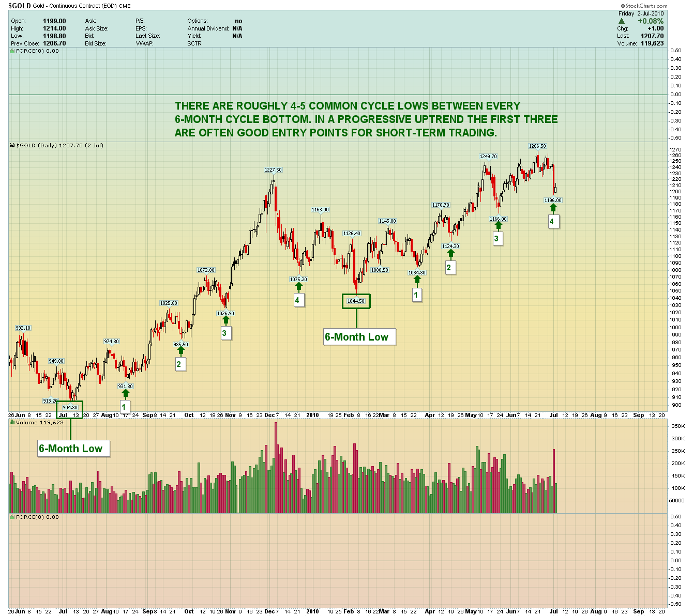
Task: Click the 1088.50 price label
Action: [380, 270]
